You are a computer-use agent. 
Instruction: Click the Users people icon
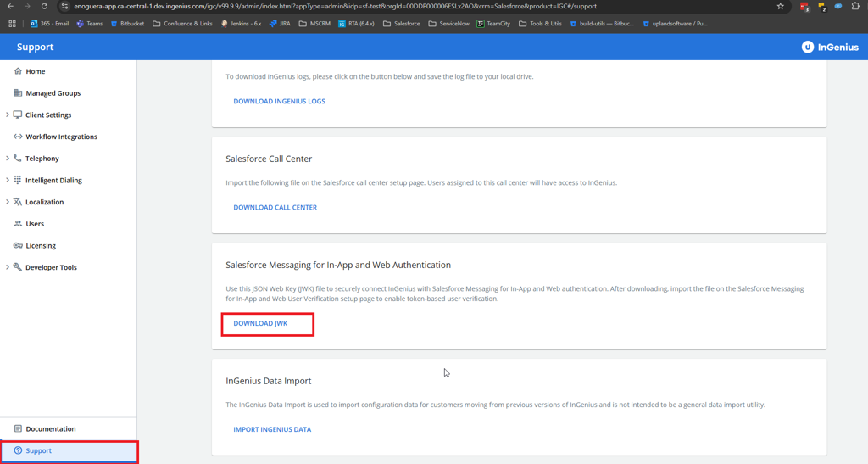pyautogui.click(x=18, y=224)
